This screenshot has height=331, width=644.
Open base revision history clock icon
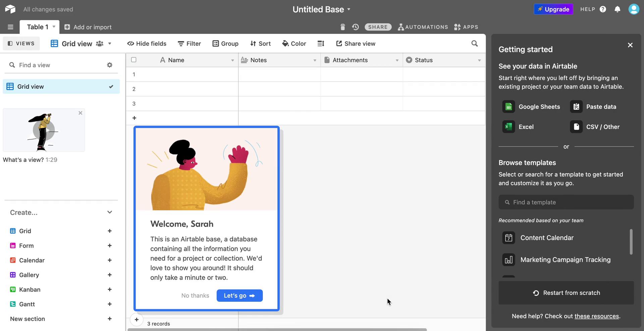click(356, 27)
